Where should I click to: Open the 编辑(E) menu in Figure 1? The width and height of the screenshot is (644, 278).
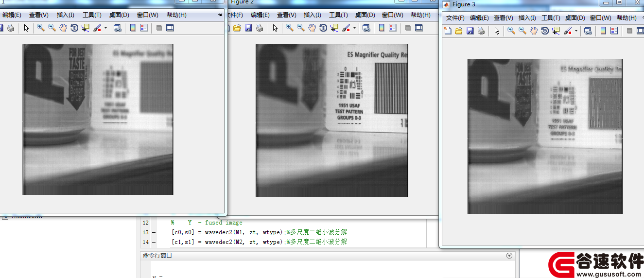coord(12,15)
